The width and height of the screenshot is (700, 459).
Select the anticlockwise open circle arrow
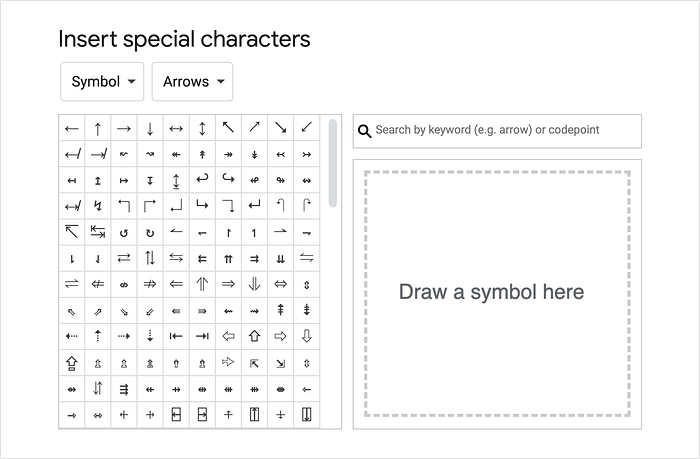pos(124,233)
